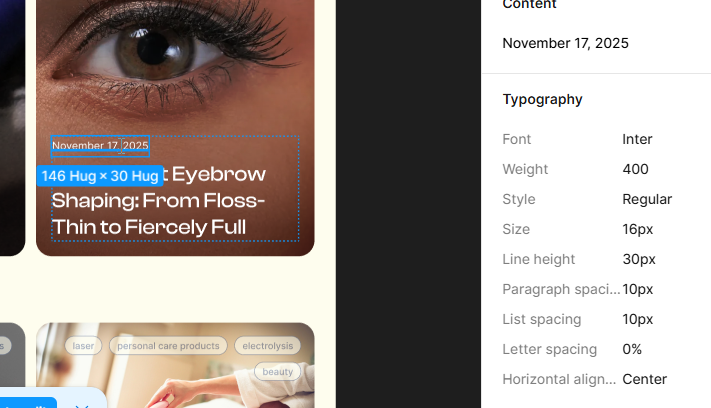Image resolution: width=711 pixels, height=408 pixels.
Task: Select the 'personal care products' tag
Action: [x=168, y=346]
